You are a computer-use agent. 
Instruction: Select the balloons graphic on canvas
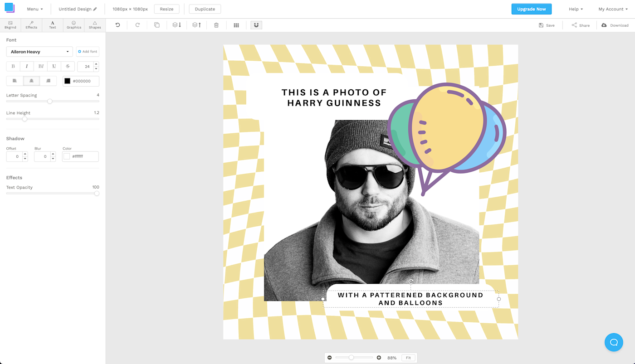447,138
